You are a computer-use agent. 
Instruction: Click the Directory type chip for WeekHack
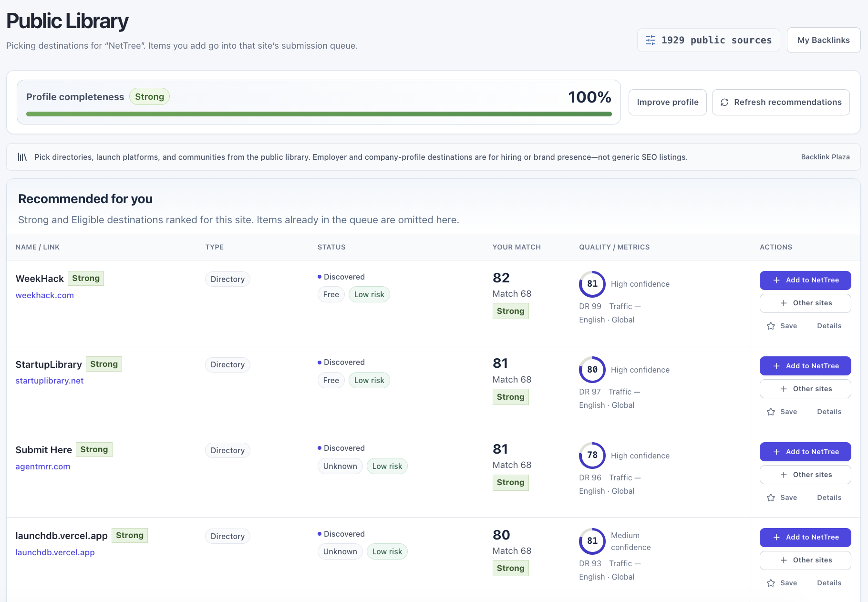click(x=227, y=279)
